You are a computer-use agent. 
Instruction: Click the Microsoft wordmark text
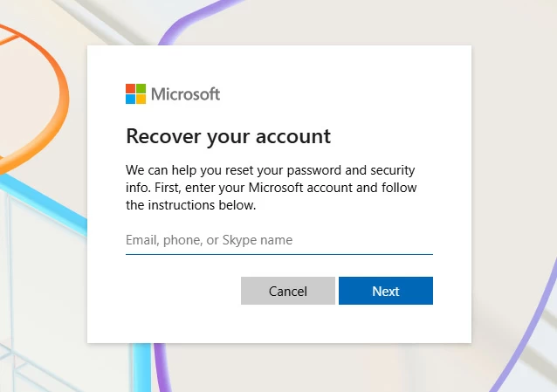pyautogui.click(x=185, y=93)
